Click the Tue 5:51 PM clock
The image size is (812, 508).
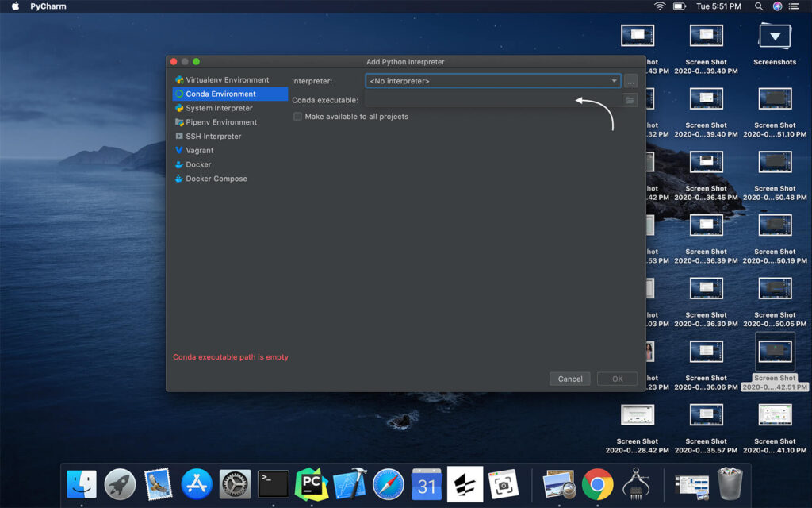tap(718, 6)
